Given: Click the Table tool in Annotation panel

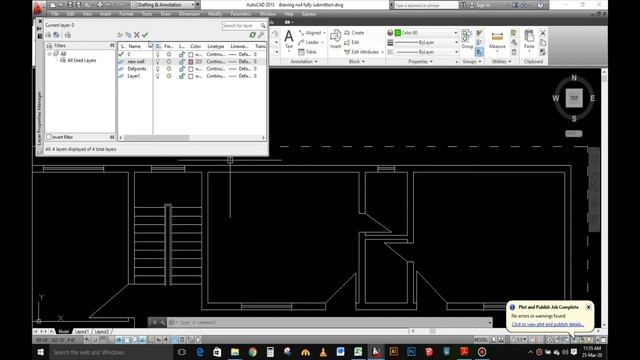Looking at the screenshot, I should pyautogui.click(x=308, y=52).
